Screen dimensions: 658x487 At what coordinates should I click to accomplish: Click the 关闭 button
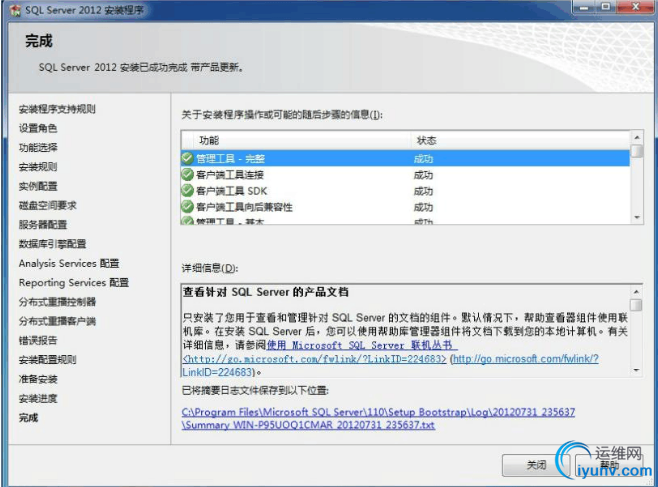(x=536, y=465)
